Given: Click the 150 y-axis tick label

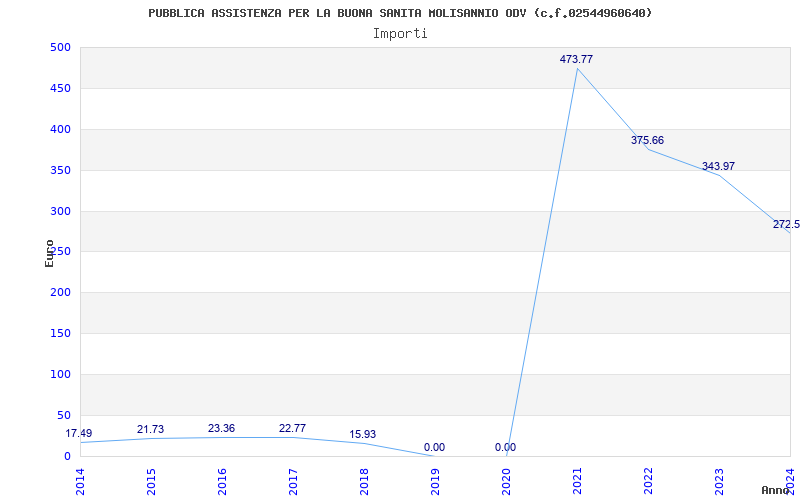Looking at the screenshot, I should (60, 333).
